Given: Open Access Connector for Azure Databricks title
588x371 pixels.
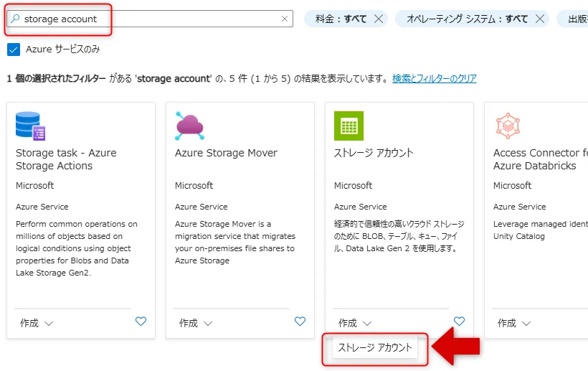Looking at the screenshot, I should (541, 159).
